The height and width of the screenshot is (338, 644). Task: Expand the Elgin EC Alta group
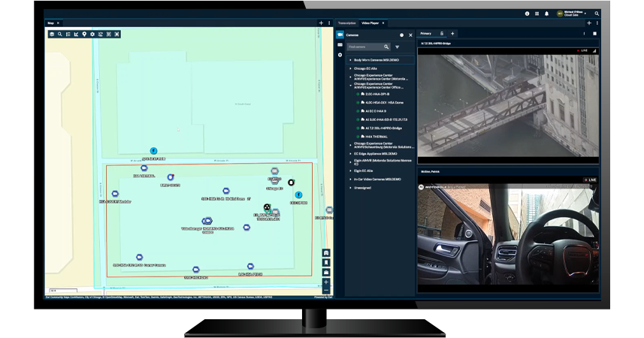350,171
